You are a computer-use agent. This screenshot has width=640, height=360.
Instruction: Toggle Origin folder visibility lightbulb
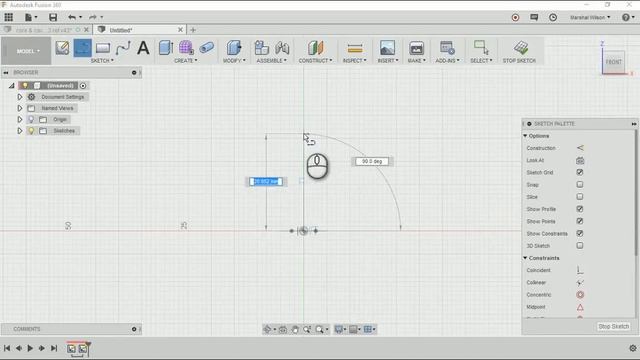point(31,119)
